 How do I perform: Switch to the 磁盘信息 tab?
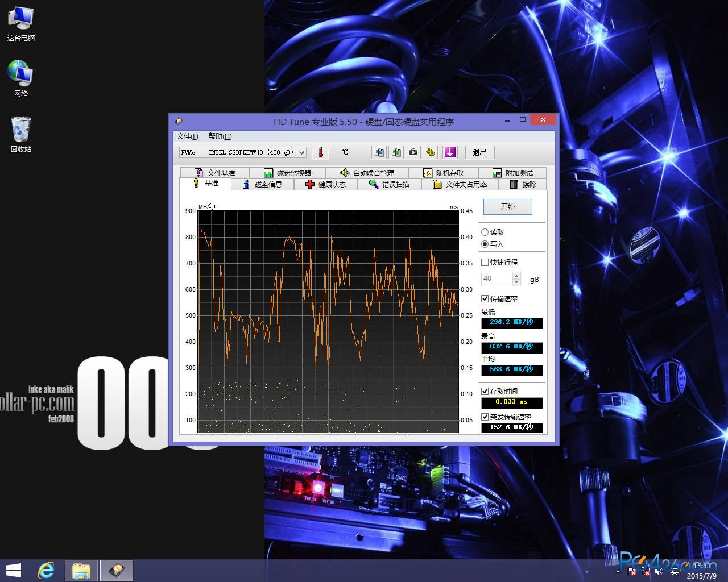tap(262, 184)
